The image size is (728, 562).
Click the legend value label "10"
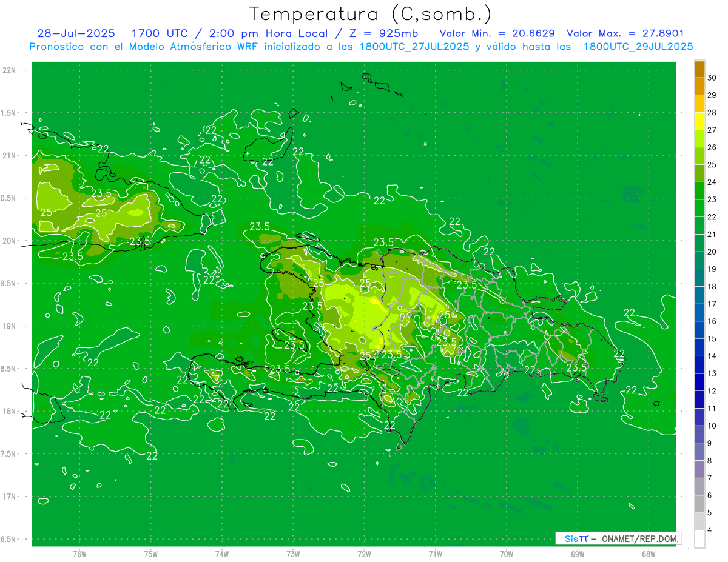712,426
